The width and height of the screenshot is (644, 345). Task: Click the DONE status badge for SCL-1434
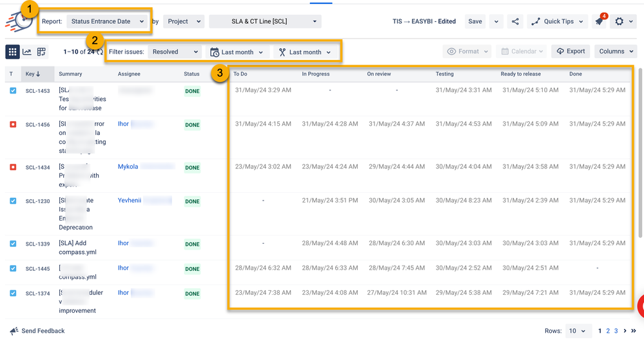[x=192, y=168]
